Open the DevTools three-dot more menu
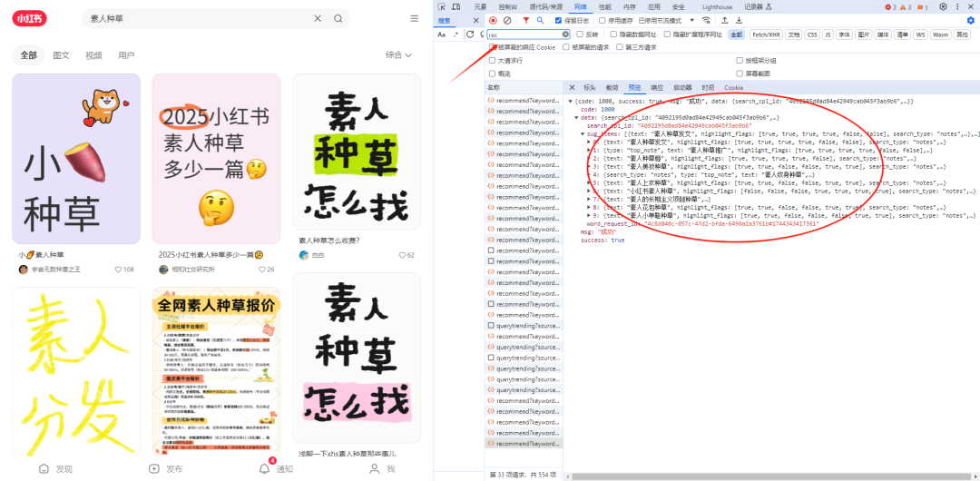 957,7
